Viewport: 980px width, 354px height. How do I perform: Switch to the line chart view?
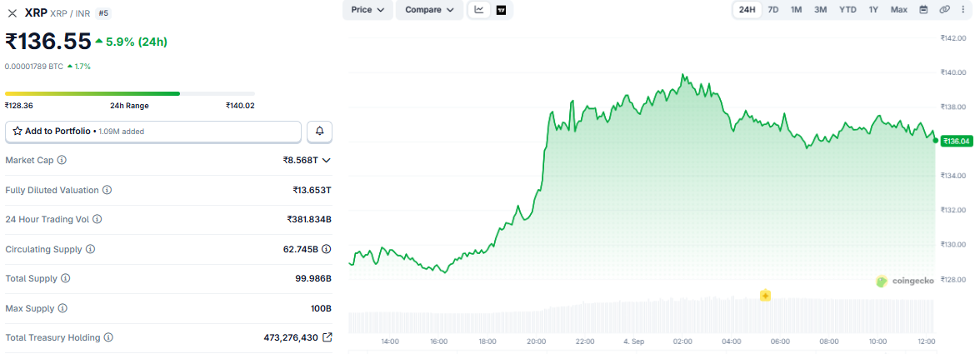(479, 10)
